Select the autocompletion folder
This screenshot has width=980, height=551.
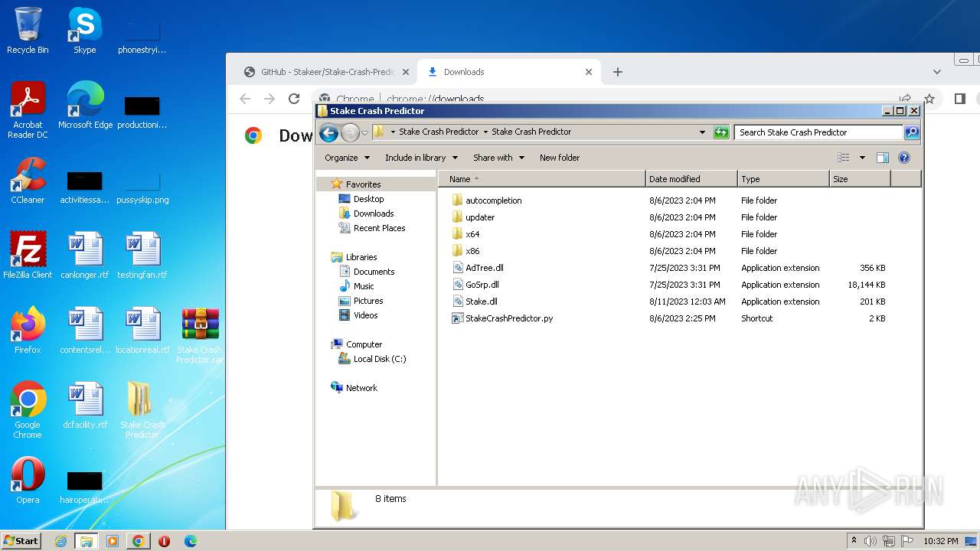coord(493,201)
